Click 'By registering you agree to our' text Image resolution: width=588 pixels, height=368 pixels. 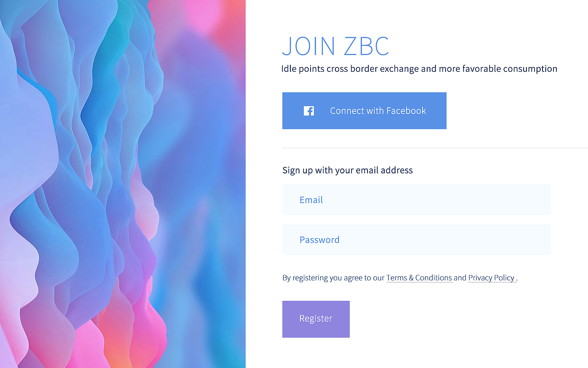click(x=334, y=278)
